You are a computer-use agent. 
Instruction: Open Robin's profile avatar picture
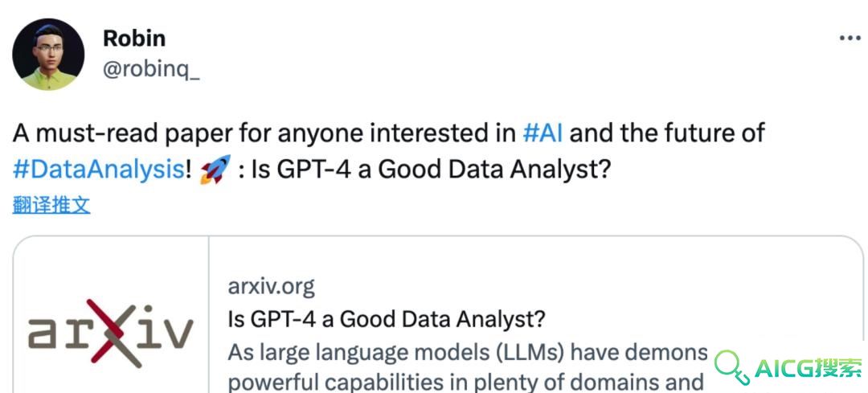(48, 54)
